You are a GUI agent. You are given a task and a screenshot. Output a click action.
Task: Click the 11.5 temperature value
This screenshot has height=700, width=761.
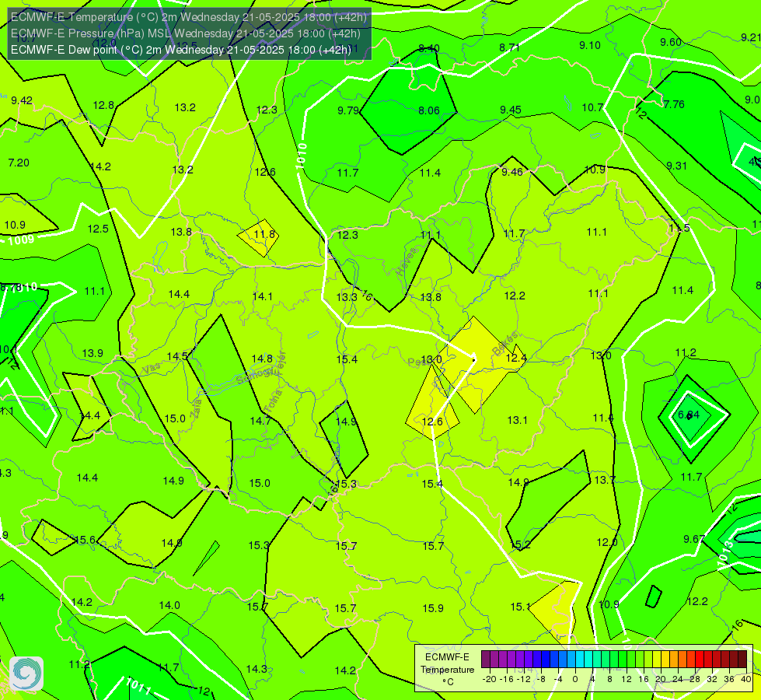pyautogui.click(x=679, y=228)
